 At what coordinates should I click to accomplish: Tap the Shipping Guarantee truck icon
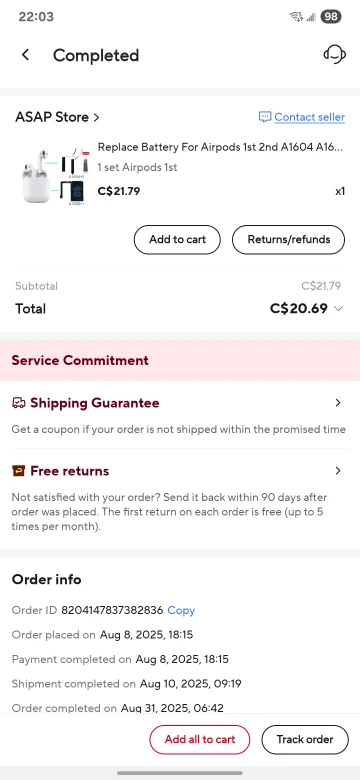pyautogui.click(x=18, y=403)
